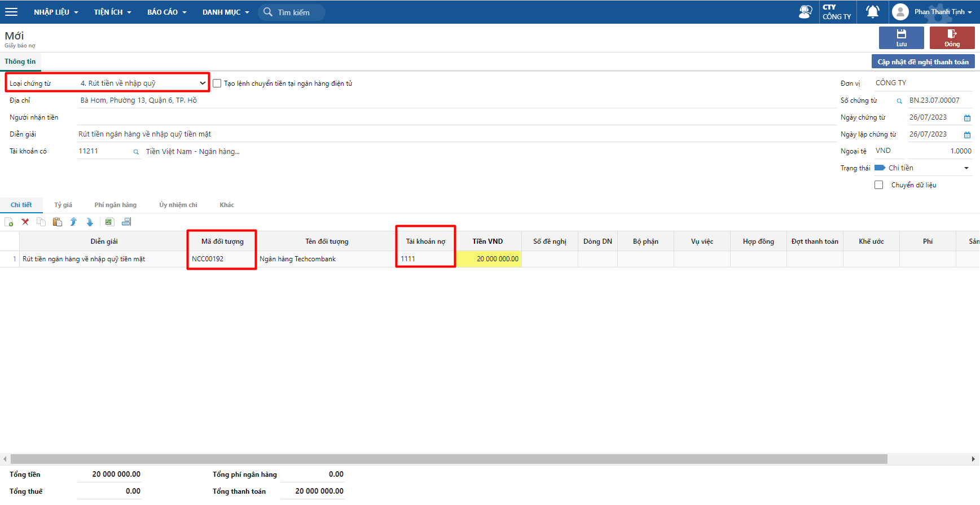This screenshot has height=505, width=980.
Task: Click the Lưu save button
Action: click(901, 38)
